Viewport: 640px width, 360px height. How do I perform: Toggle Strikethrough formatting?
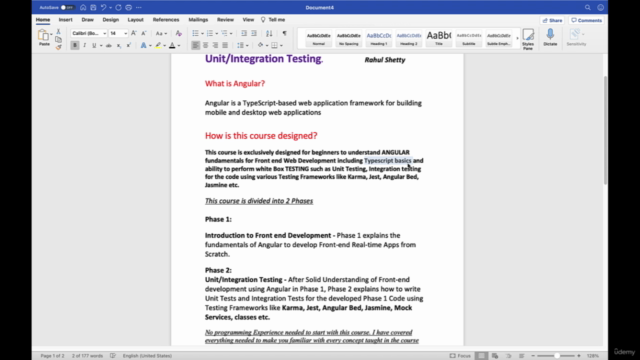(x=109, y=45)
